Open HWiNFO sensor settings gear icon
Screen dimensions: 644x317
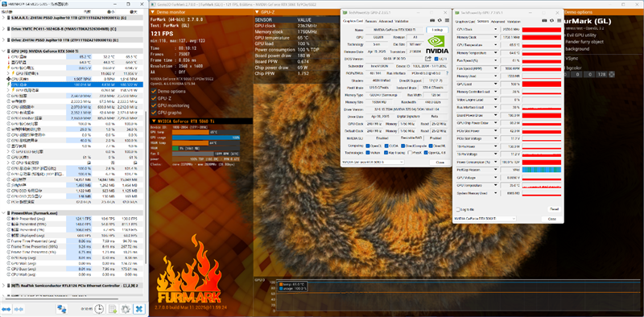[126, 308]
